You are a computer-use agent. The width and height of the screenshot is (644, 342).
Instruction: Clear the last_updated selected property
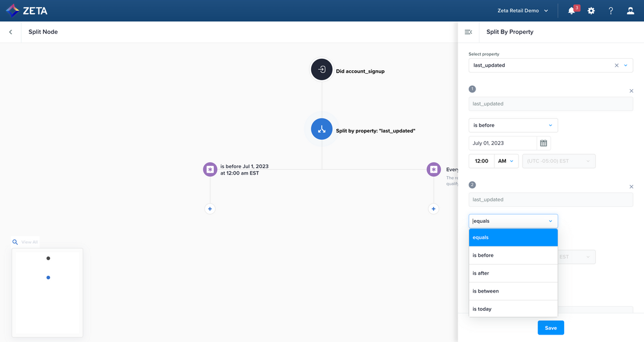point(616,66)
